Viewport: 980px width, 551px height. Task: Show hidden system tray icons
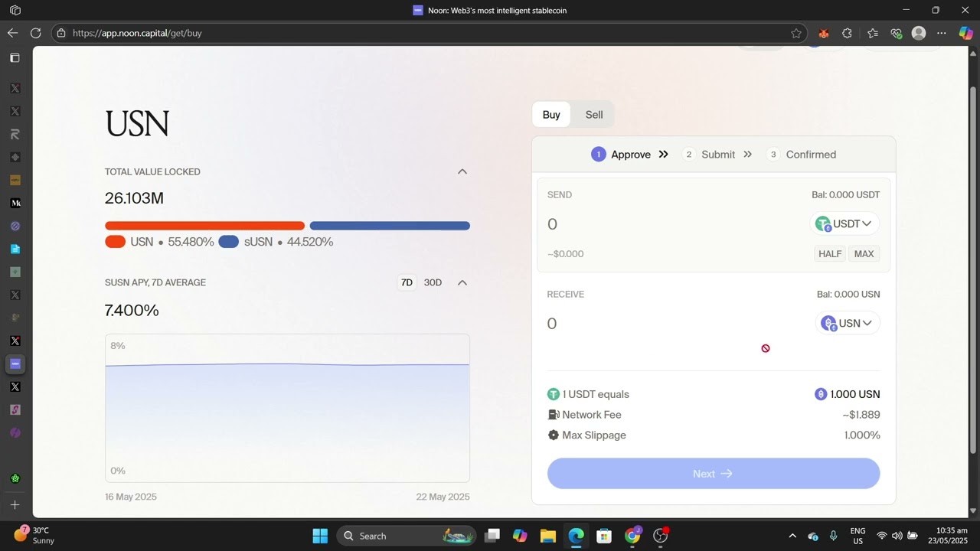coord(792,536)
